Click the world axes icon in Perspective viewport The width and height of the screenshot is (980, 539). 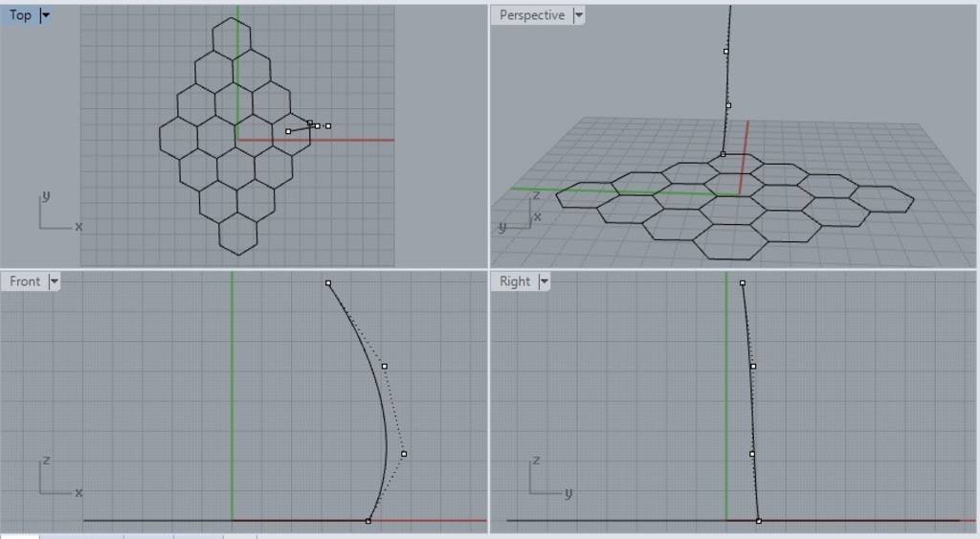(x=520, y=213)
